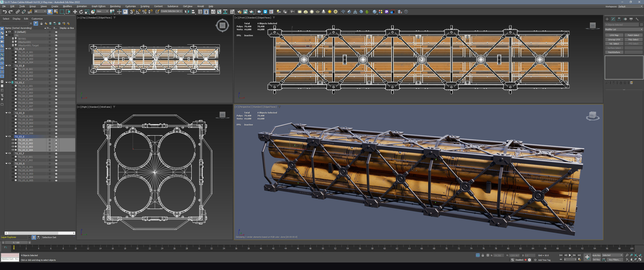
Task: Open Curve Editor from toolbar
Action: click(219, 12)
